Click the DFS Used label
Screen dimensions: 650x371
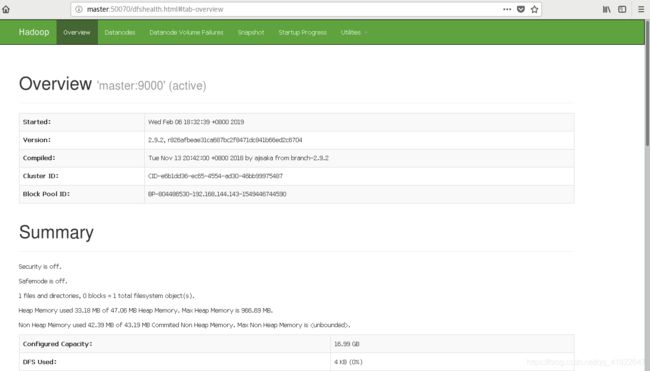coord(40,362)
